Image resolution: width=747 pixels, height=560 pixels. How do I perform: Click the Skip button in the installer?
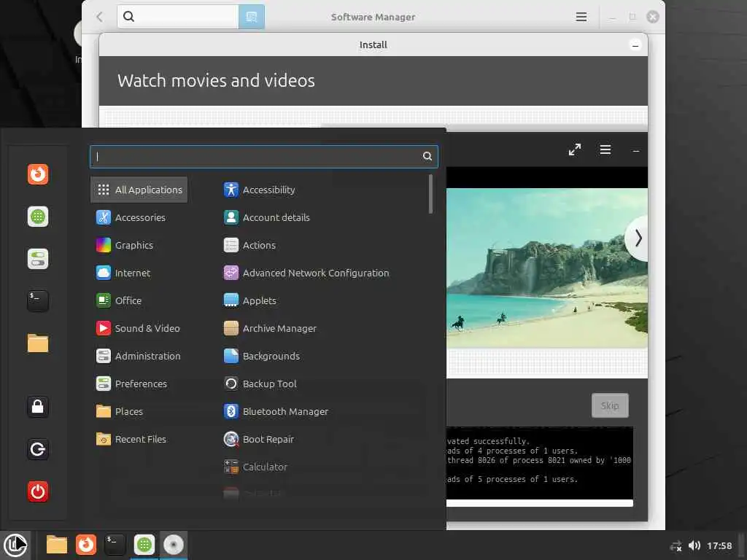point(610,405)
